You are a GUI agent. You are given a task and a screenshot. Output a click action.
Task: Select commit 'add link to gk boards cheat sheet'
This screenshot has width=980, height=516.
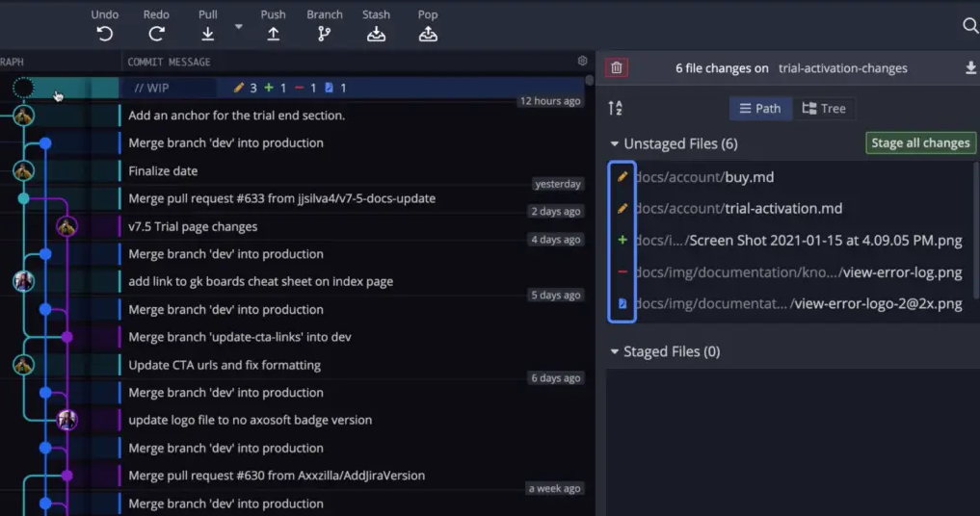pyautogui.click(x=260, y=282)
